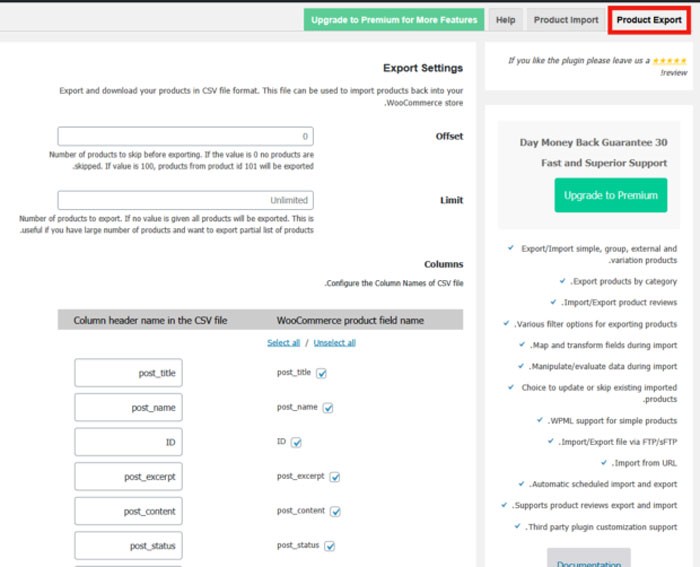Toggle the post_content checkbox
The width and height of the screenshot is (700, 567).
(335, 511)
